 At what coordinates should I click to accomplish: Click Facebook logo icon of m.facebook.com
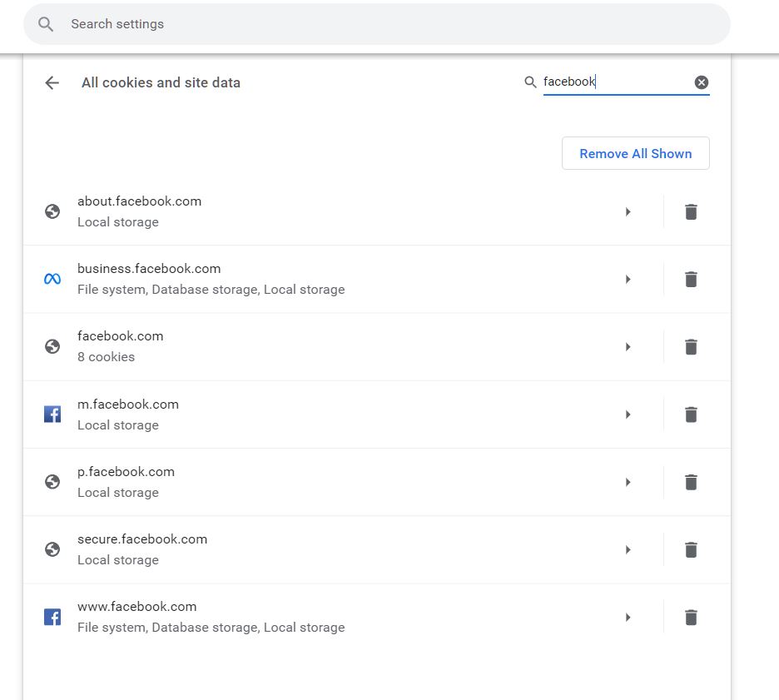[x=52, y=414]
